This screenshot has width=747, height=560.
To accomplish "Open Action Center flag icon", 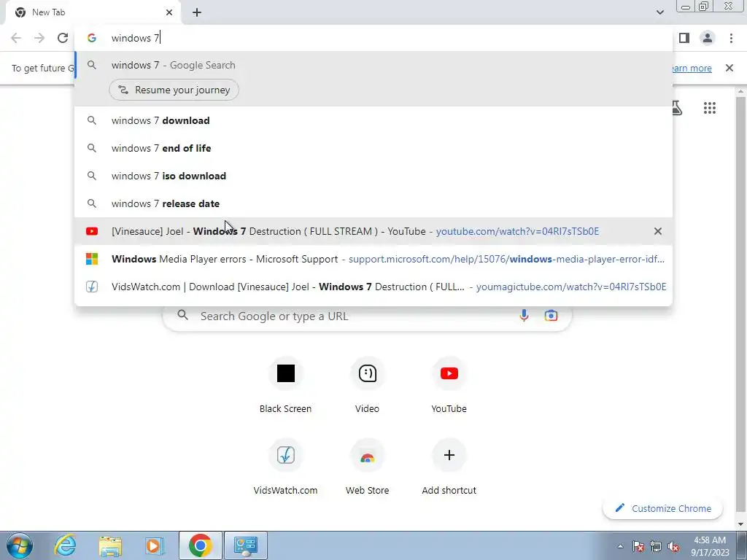I will [638, 546].
